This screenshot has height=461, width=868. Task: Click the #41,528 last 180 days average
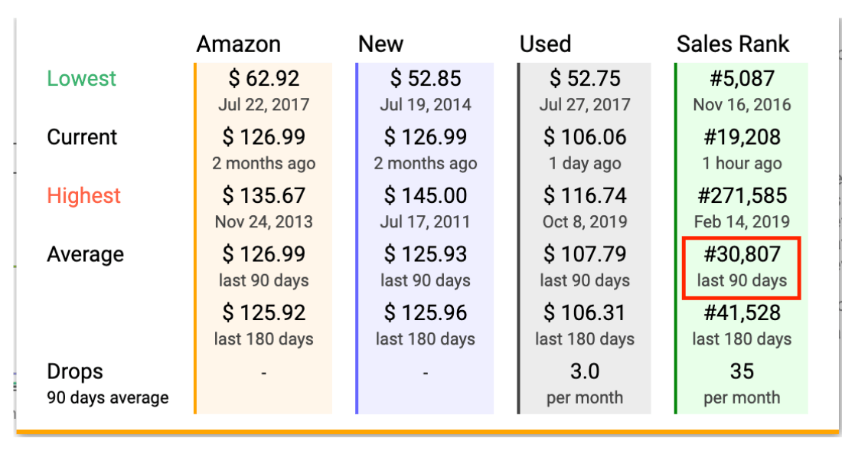coord(742,325)
